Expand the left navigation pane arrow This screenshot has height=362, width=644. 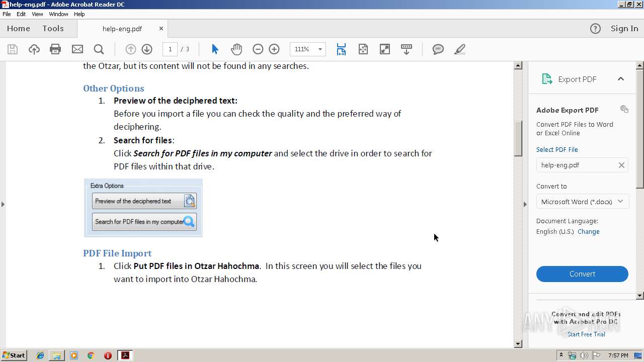(x=3, y=204)
